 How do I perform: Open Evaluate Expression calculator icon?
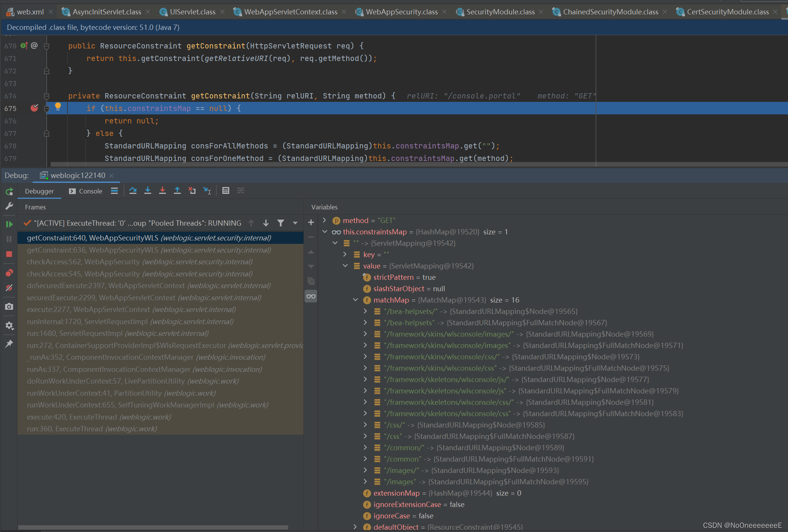226,191
